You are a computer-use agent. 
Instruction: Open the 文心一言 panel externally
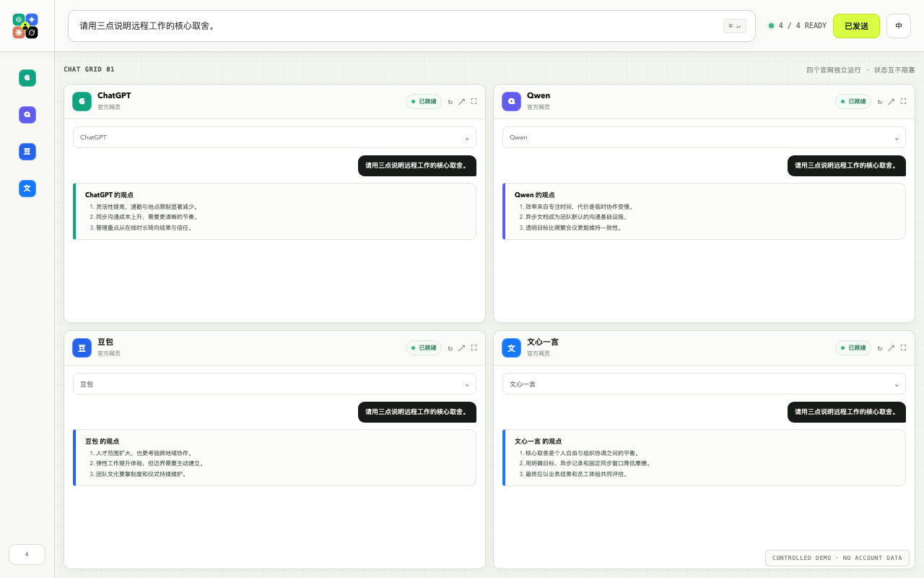point(892,348)
